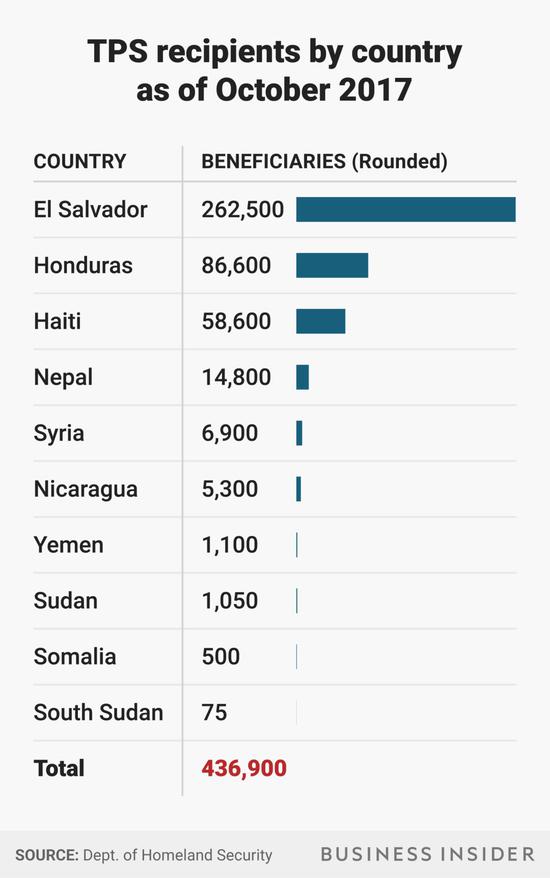
Task: Click the Dept. of Homeland Security source
Action: [x=178, y=855]
